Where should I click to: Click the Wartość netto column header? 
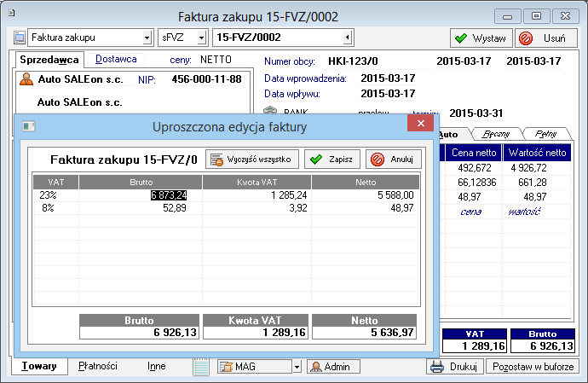[537, 153]
